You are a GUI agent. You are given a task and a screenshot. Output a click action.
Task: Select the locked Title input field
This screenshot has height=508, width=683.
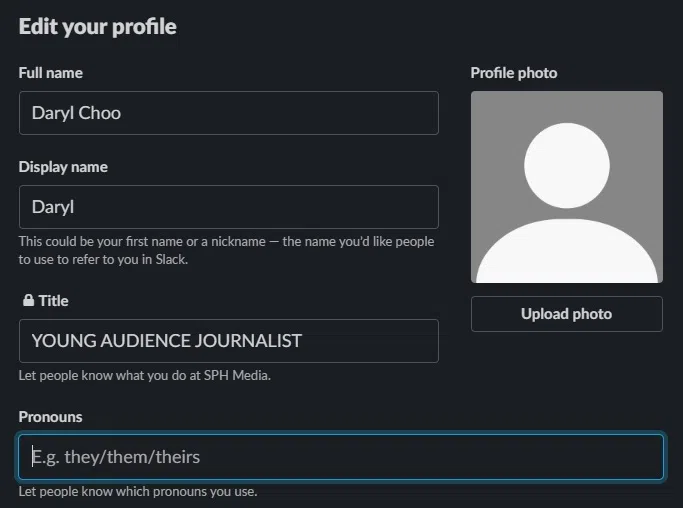[228, 341]
